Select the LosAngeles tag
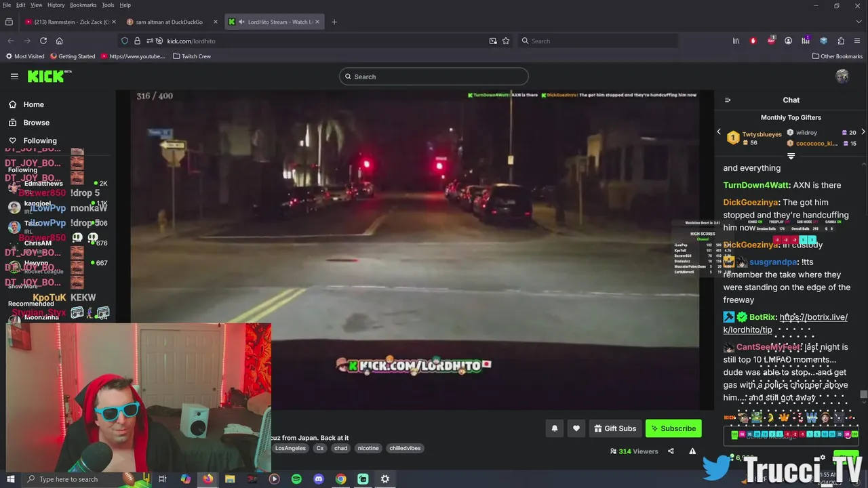 pos(290,448)
